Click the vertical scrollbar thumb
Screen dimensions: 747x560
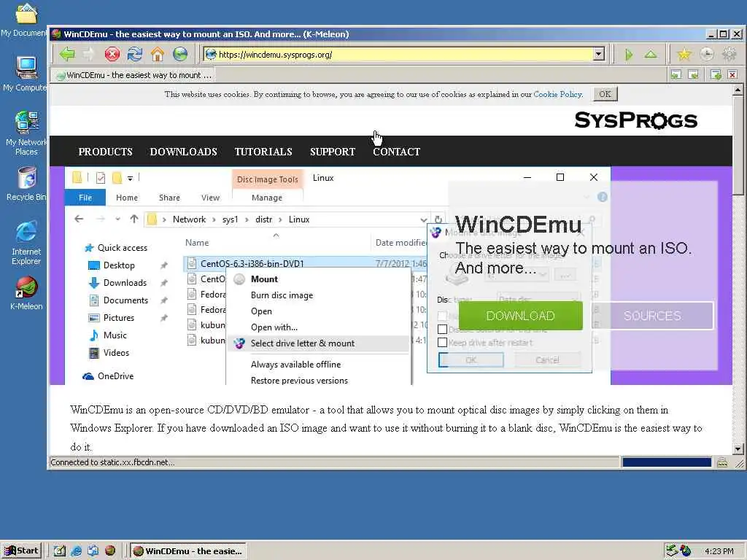[738, 145]
